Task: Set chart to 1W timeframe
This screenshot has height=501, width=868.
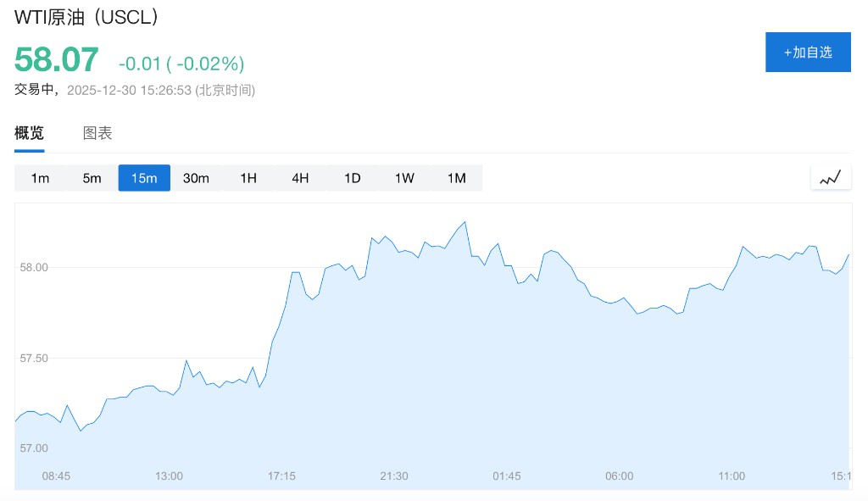Action: [x=404, y=178]
